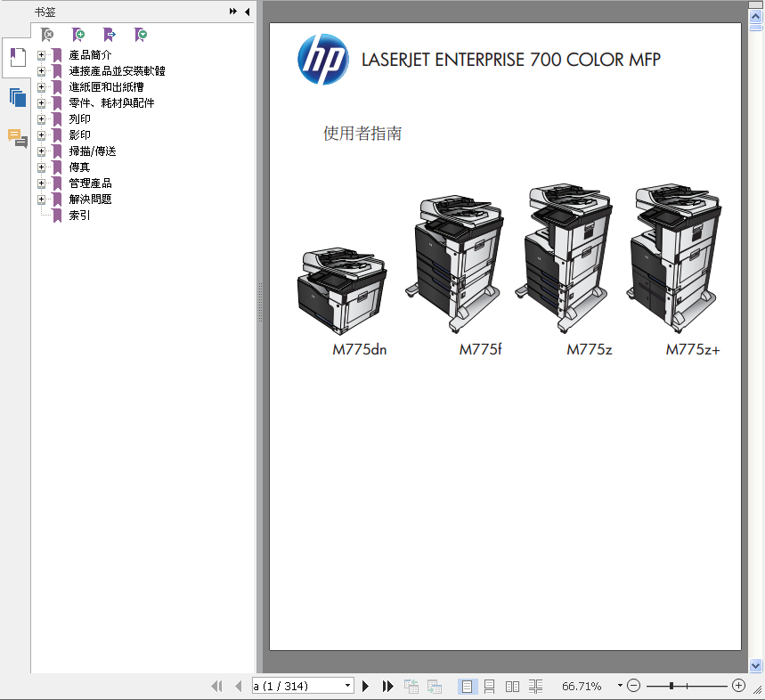
Task: Collapse the bookmarks panel with arrow
Action: tap(248, 12)
